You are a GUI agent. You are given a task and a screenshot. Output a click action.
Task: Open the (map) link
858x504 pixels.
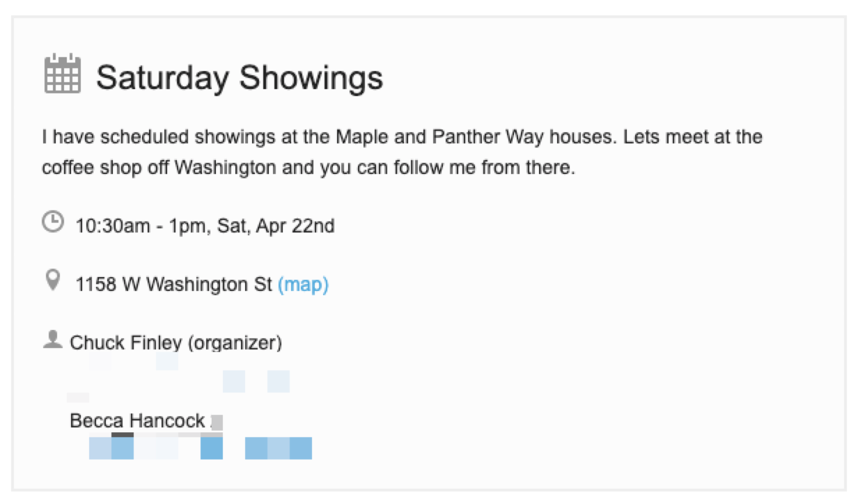tap(303, 284)
